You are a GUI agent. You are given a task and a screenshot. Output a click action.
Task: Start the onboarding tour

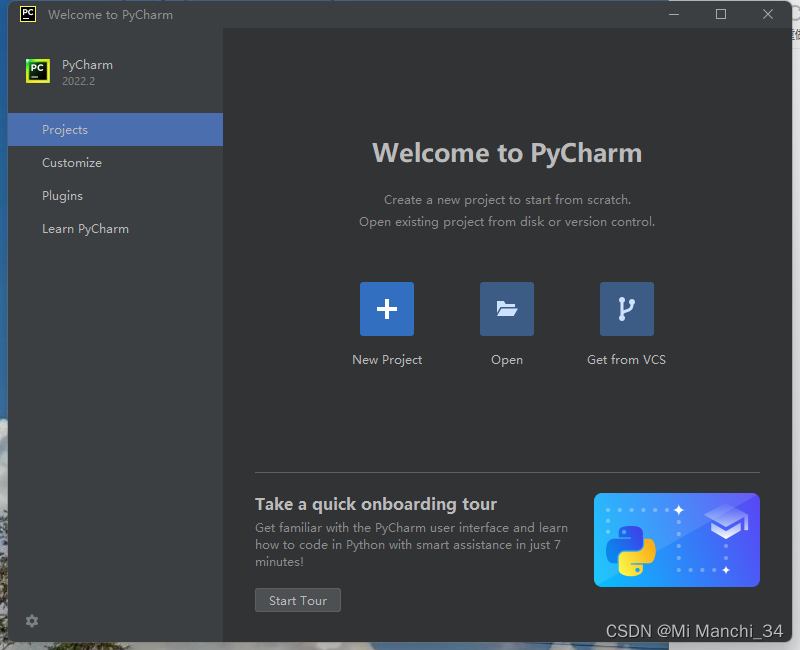pos(298,601)
